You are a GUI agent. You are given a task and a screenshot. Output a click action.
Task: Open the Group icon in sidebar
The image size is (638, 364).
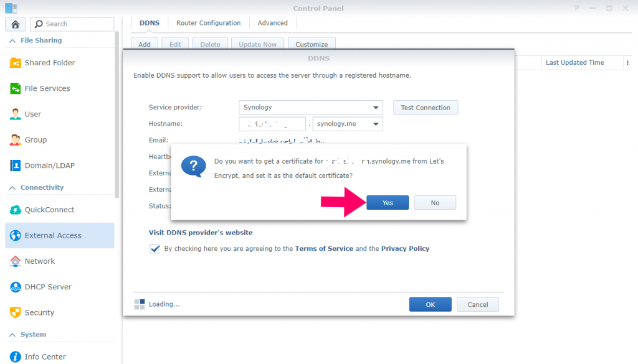pyautogui.click(x=16, y=140)
